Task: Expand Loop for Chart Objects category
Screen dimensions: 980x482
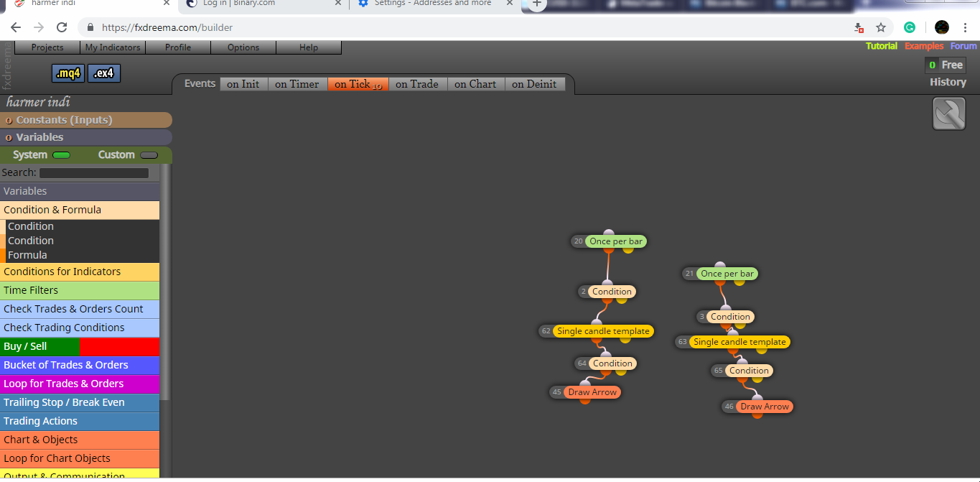Action: [x=80, y=458]
